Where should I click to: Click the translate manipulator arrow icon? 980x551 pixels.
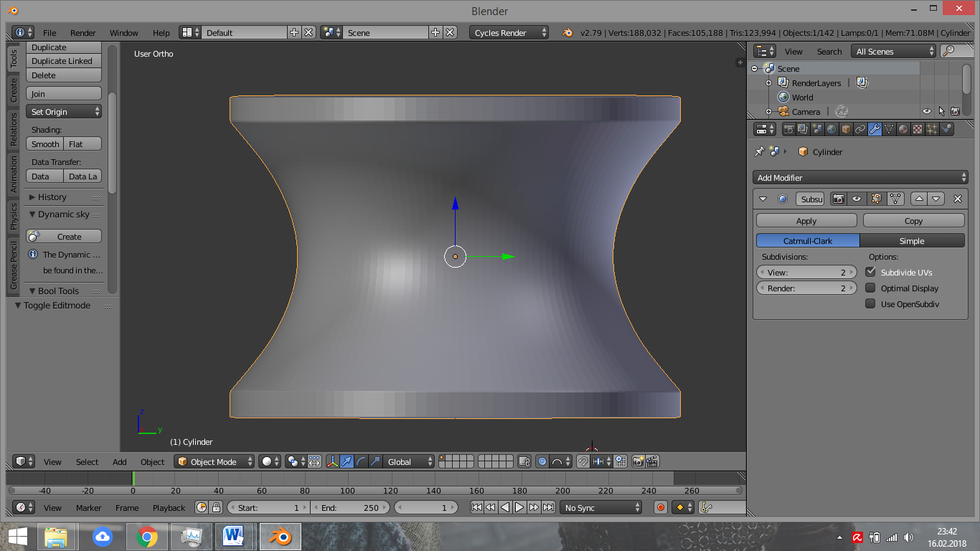[x=347, y=461]
